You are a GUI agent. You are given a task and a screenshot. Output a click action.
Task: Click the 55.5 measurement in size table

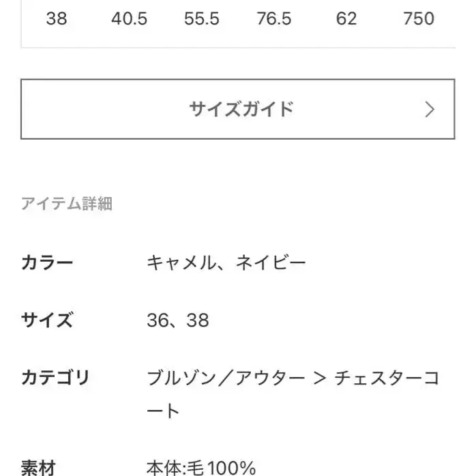(201, 18)
